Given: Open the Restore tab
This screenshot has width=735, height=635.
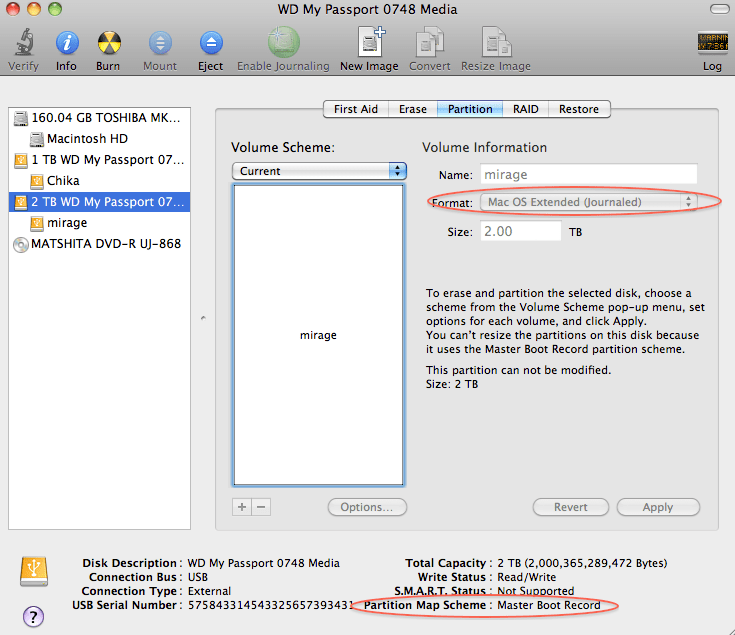Looking at the screenshot, I should pyautogui.click(x=579, y=109).
